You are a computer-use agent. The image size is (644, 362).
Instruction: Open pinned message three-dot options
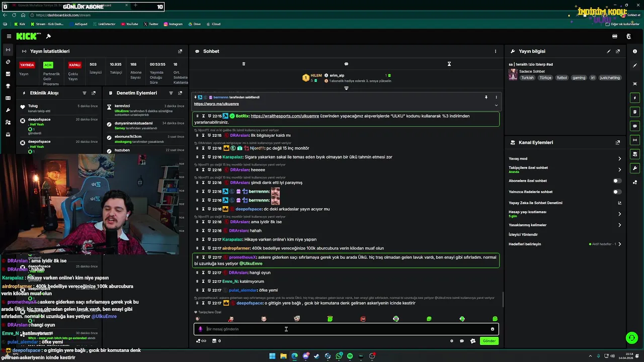(x=496, y=97)
